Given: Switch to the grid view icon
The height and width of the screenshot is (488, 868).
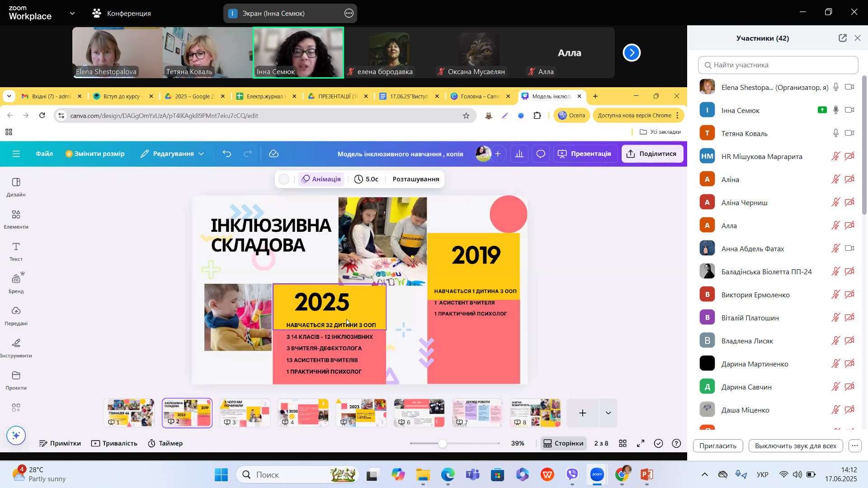Looking at the screenshot, I should coord(623,444).
